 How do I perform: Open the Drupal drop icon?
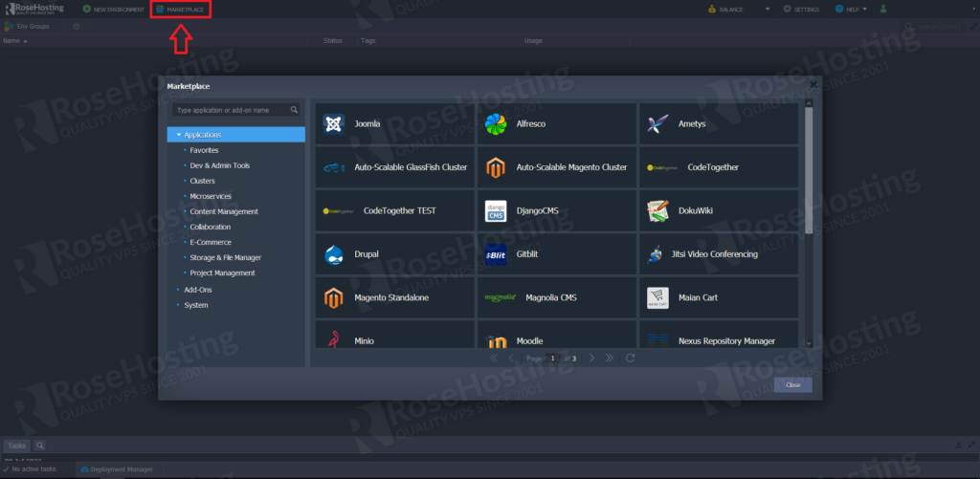pyautogui.click(x=334, y=254)
